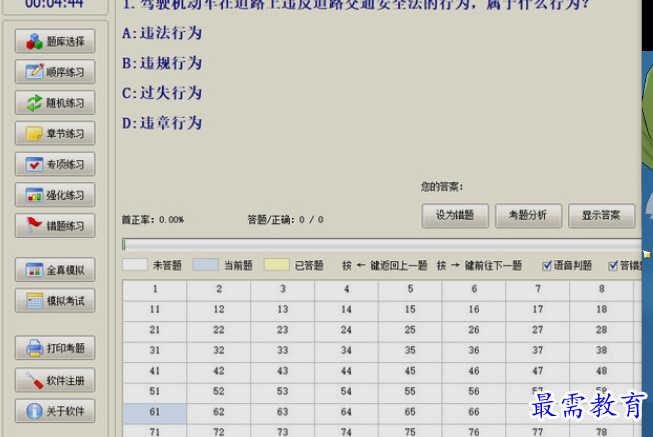
Task: Start 随机练习 green arrows button
Action: [55, 102]
